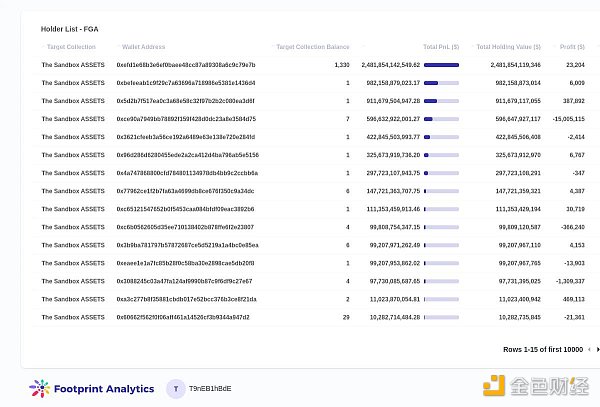Screen dimensions: 600x407
Task: Click holding value 10,282,735,845
Action: [x=520, y=317]
